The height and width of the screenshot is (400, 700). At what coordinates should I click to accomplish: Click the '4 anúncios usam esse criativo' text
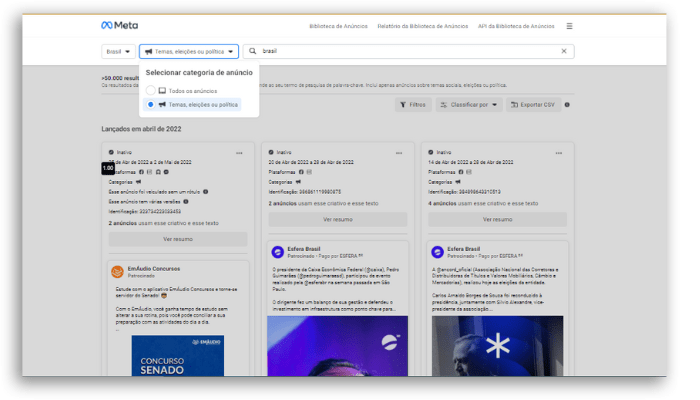tap(483, 204)
